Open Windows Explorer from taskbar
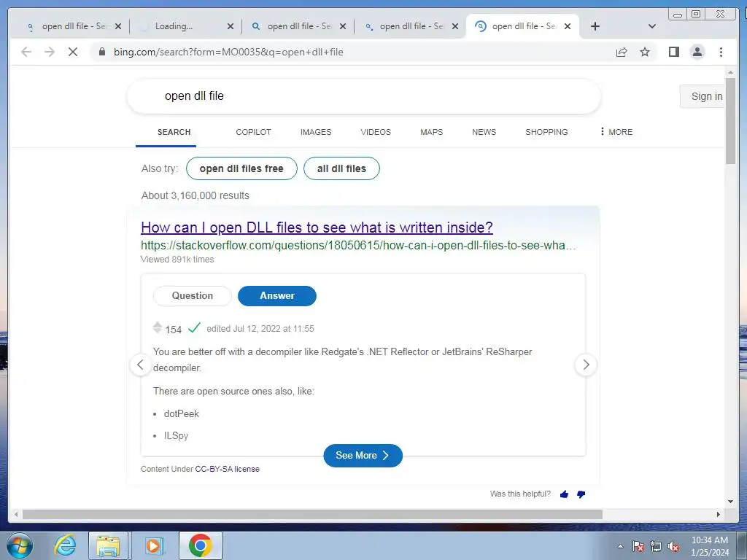747x560 pixels. click(x=108, y=545)
